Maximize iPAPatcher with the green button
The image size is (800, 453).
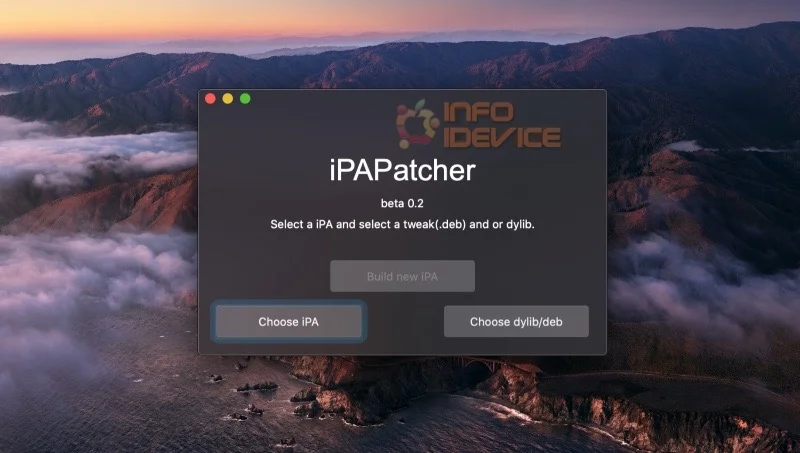[x=245, y=98]
